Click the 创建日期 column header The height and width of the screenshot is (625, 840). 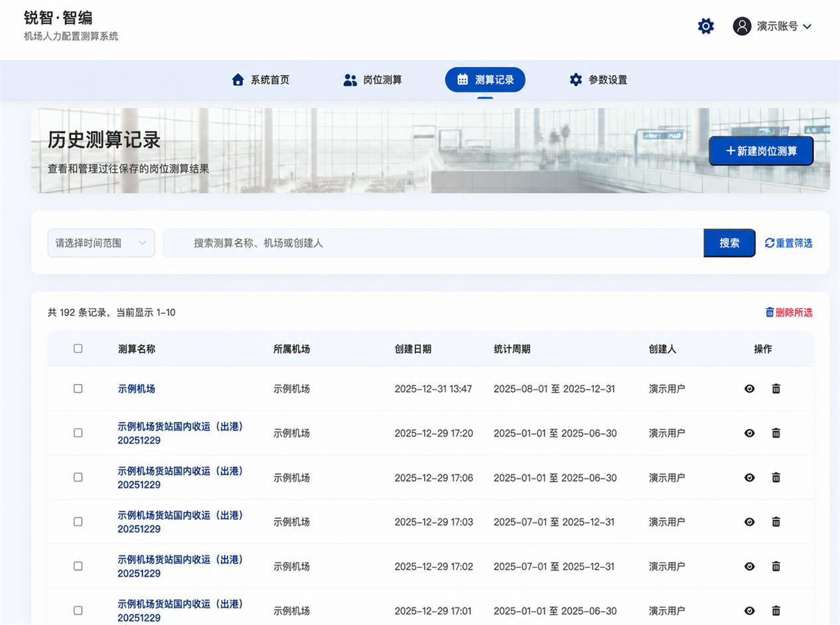pos(413,349)
